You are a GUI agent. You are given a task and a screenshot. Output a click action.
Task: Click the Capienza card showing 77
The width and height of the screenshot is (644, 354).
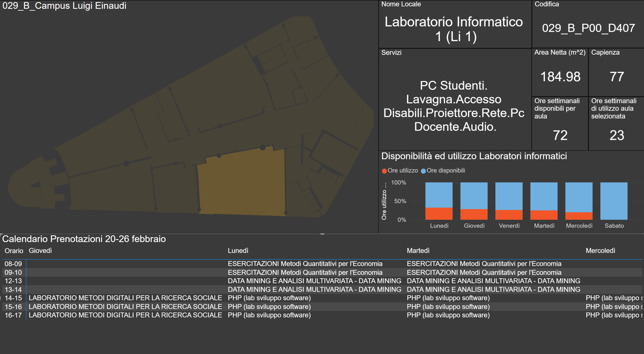click(616, 77)
